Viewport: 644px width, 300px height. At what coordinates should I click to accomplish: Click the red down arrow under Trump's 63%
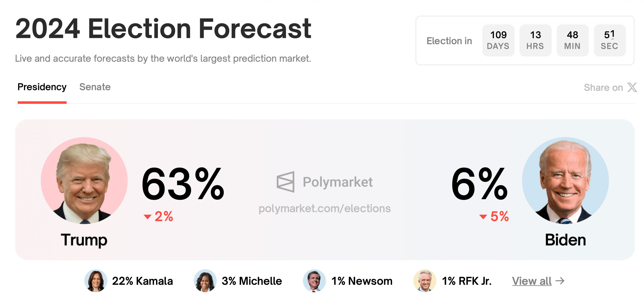tap(148, 217)
